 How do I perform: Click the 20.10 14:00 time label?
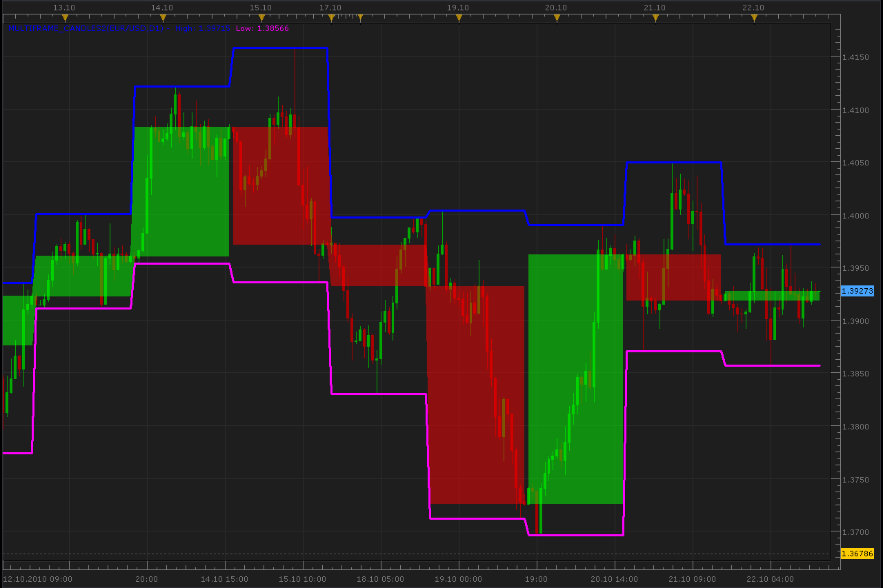[x=614, y=579]
